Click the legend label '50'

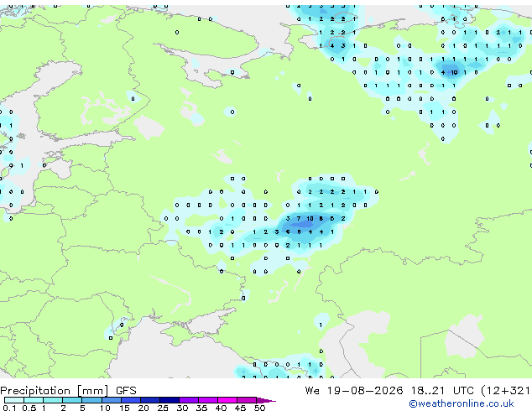pyautogui.click(x=260, y=408)
